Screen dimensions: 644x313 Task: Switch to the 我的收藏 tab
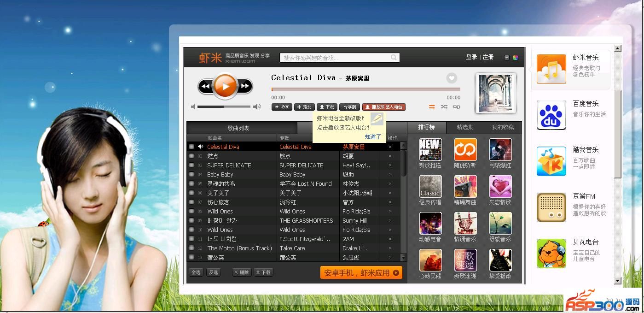click(x=503, y=127)
